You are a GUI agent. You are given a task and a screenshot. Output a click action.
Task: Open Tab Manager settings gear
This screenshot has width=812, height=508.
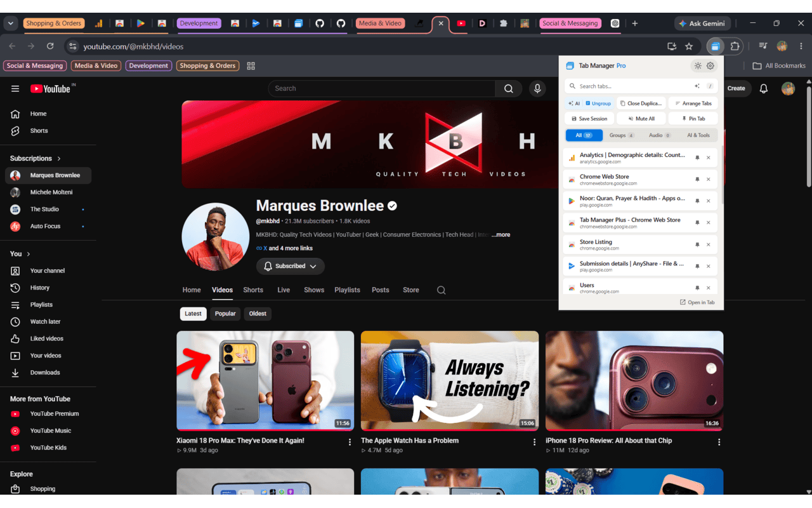(710, 65)
